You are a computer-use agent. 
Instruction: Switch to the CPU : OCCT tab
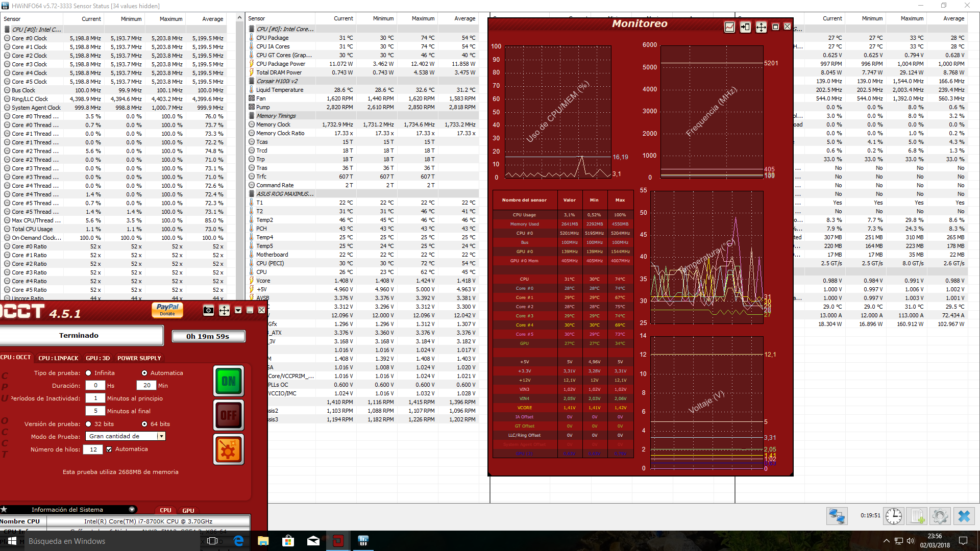tap(16, 358)
